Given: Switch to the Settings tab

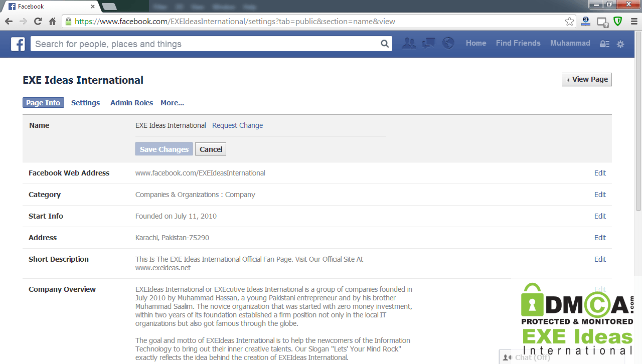Looking at the screenshot, I should (x=85, y=103).
